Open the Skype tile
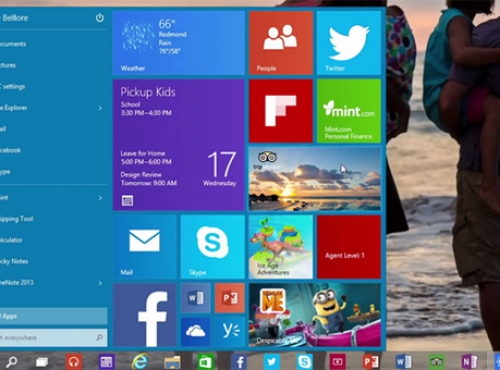 pyautogui.click(x=212, y=247)
